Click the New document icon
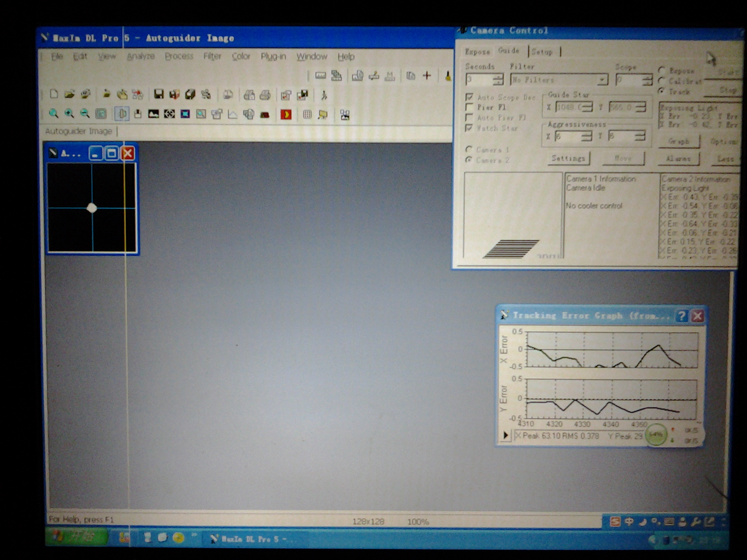747x560 pixels. point(54,94)
